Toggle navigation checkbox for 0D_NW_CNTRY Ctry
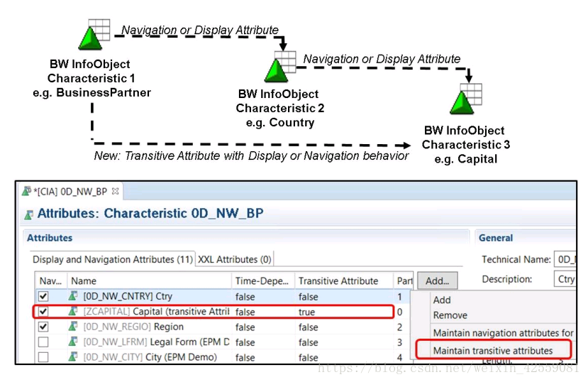 click(43, 297)
